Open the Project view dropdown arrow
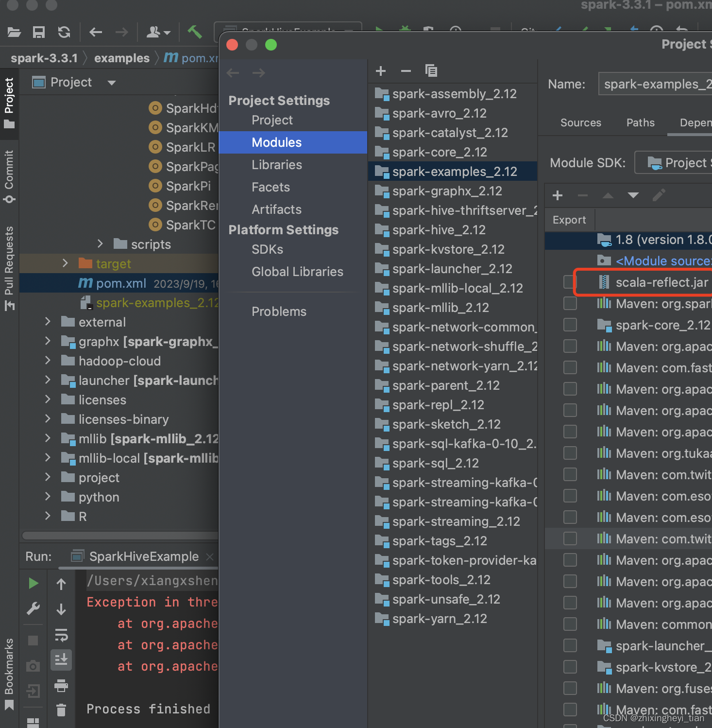Viewport: 712px width, 728px height. [x=112, y=83]
